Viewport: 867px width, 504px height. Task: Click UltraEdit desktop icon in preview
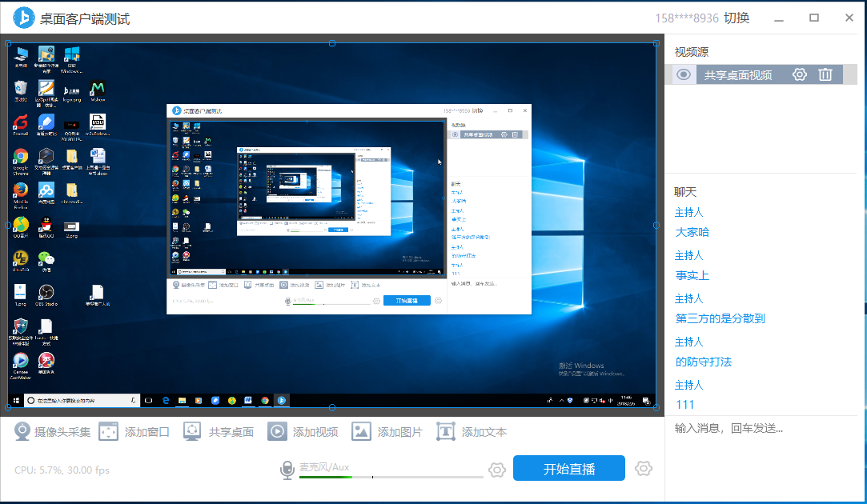(x=21, y=261)
